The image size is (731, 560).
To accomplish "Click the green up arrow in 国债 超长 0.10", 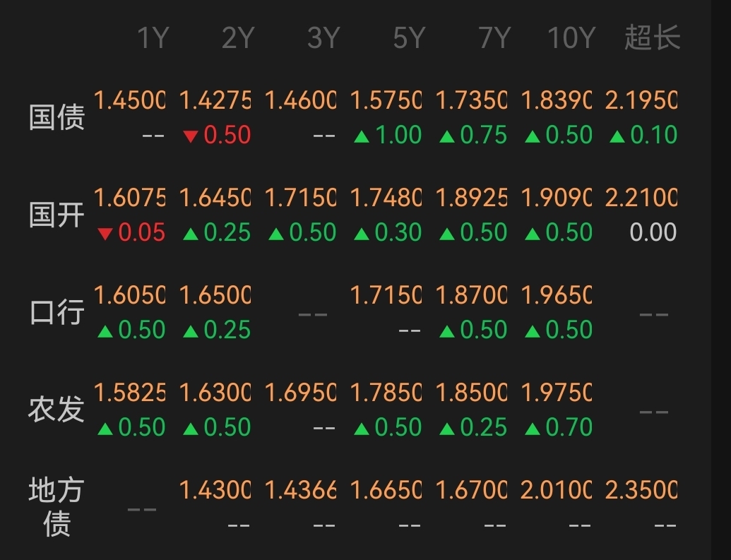I will (617, 136).
